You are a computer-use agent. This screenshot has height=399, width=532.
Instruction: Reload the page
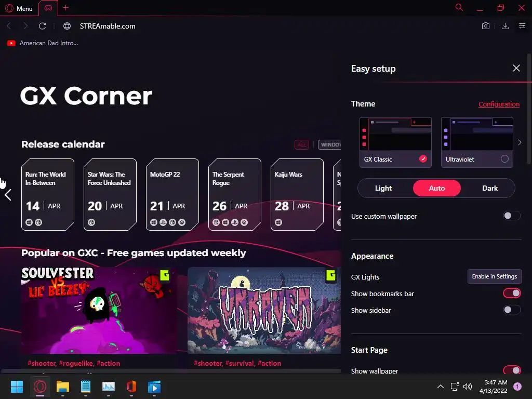(x=43, y=26)
